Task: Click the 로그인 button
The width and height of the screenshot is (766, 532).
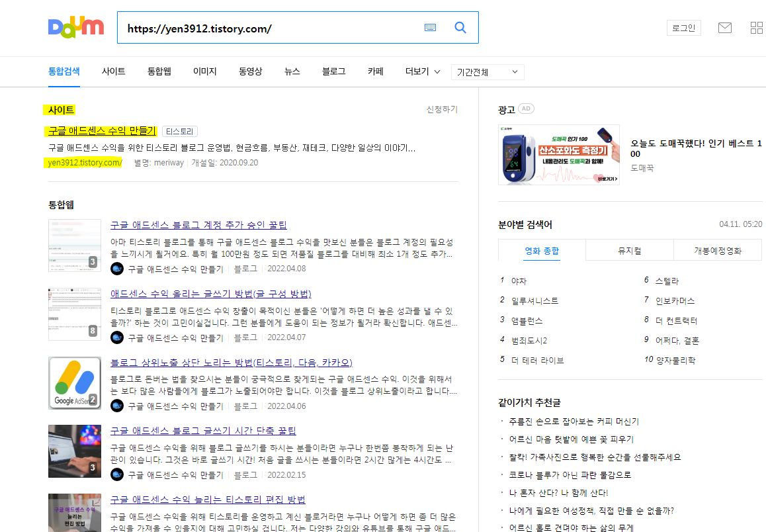Action: click(x=683, y=28)
